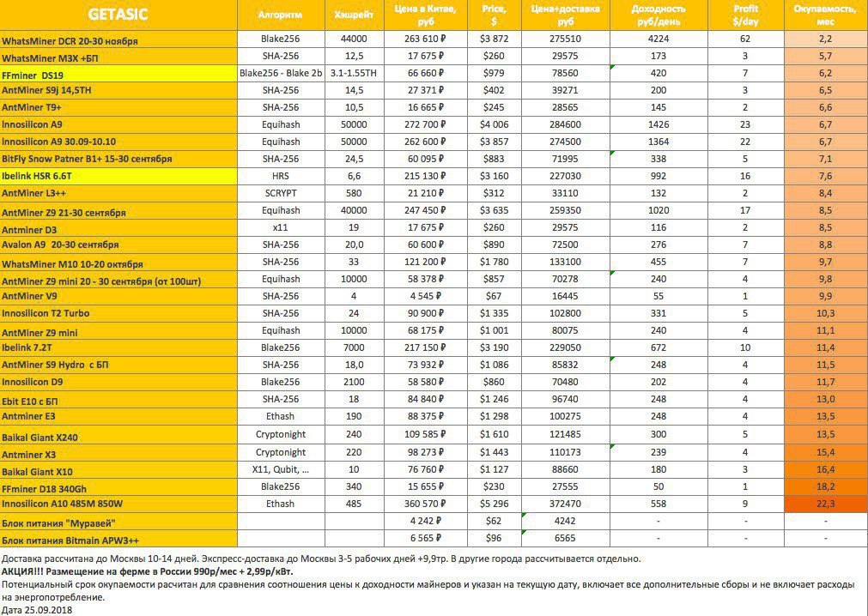The width and height of the screenshot is (868, 616).
Task: Select the "WhatsMiner DCR 20-30 ноября" row name
Action: 118,39
